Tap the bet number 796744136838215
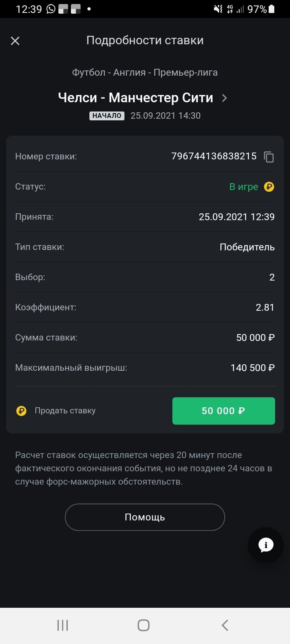Screen dimensions: 290x644 pyautogui.click(x=214, y=157)
